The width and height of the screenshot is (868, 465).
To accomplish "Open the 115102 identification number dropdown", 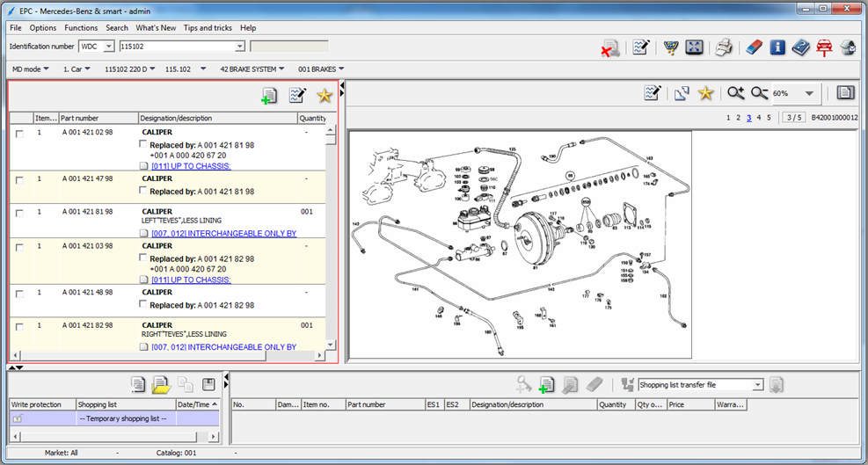I will click(240, 47).
